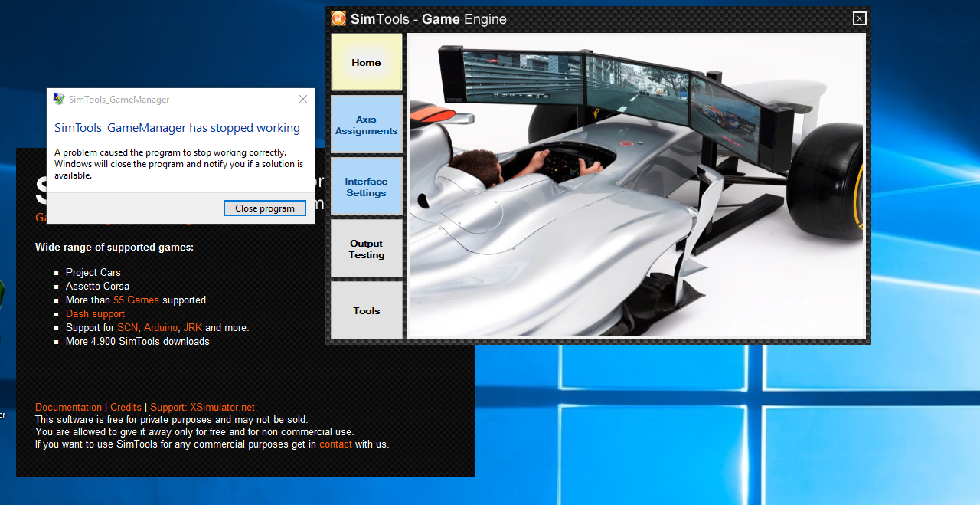Viewport: 980px width, 505px height.
Task: Open the Dash support link
Action: [95, 313]
